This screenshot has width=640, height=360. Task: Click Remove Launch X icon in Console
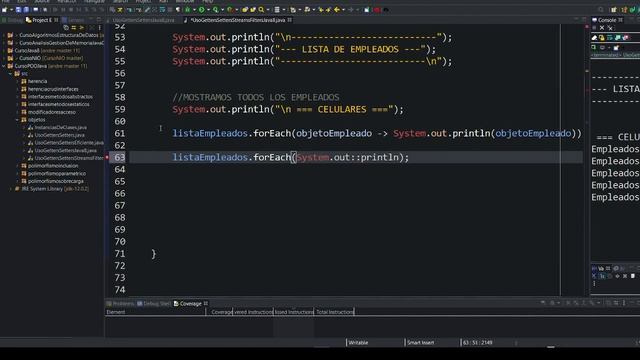click(602, 28)
